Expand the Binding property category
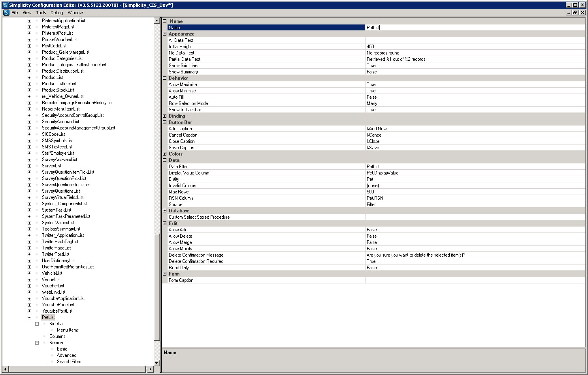The width and height of the screenshot is (588, 375). pos(165,116)
